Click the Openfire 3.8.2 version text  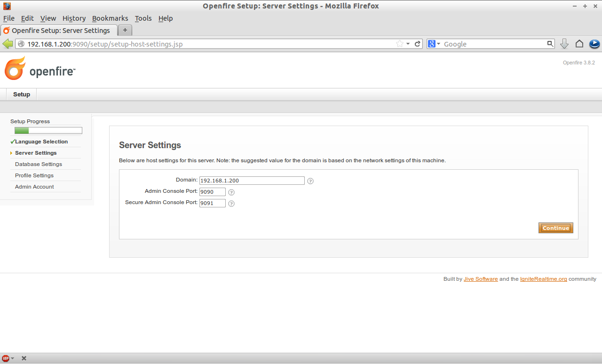point(579,63)
